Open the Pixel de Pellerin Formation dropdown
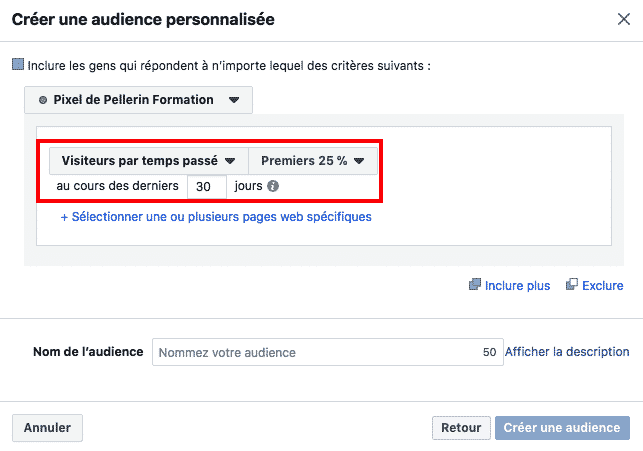Image resolution: width=643 pixels, height=451 pixels. [x=138, y=100]
